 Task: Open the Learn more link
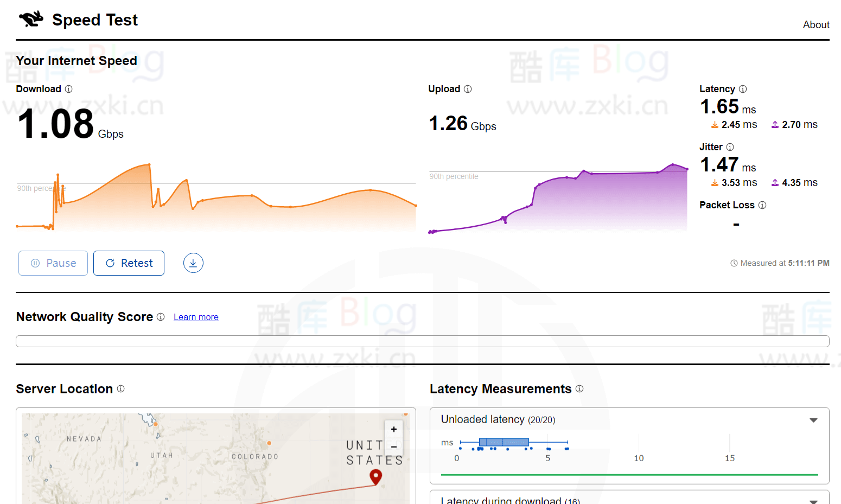[196, 317]
